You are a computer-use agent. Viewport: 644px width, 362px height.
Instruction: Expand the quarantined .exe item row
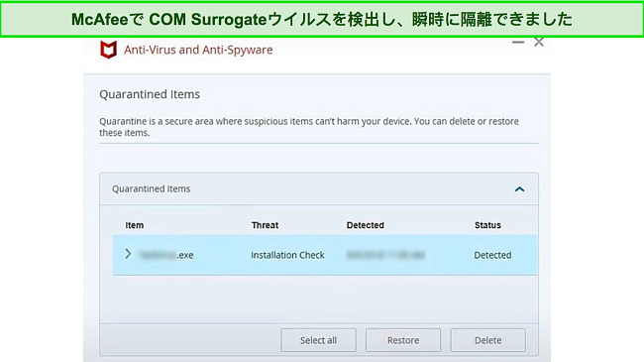(128, 254)
